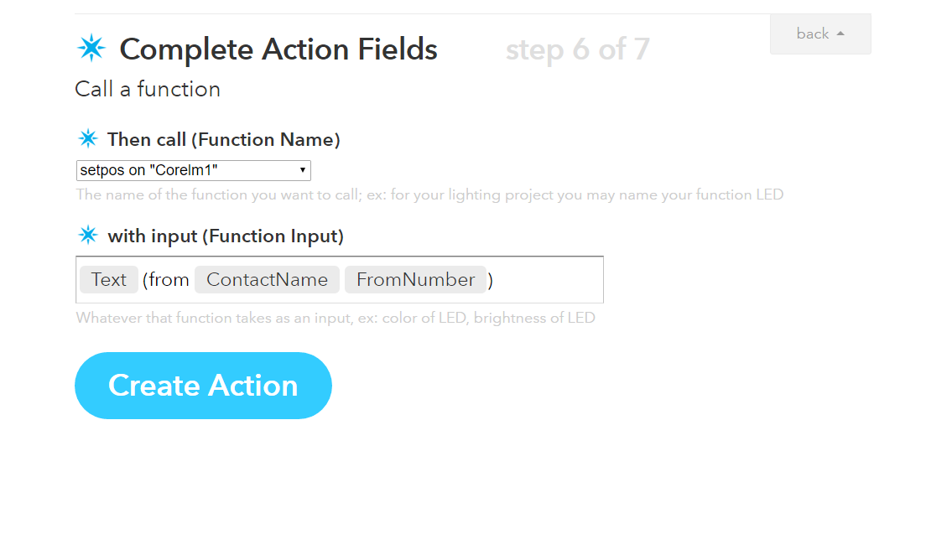This screenshot has height=560, width=926.
Task: Click the step 6 of 7 indicator
Action: [577, 49]
